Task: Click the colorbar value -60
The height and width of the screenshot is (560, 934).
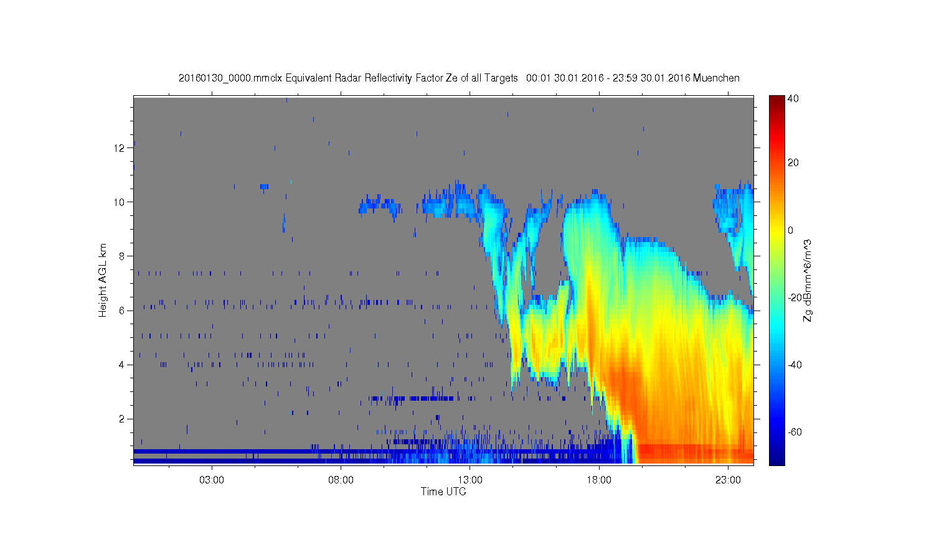Action: click(795, 432)
